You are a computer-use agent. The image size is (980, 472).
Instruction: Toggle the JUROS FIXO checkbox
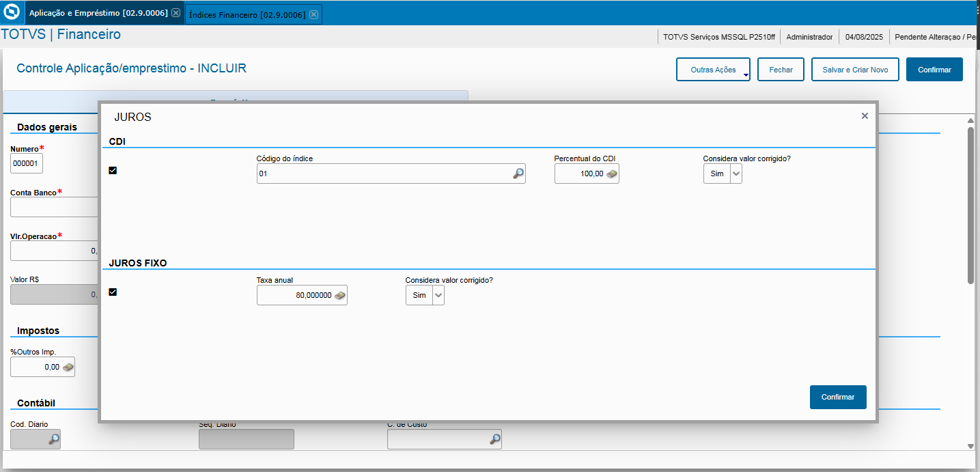click(x=113, y=292)
